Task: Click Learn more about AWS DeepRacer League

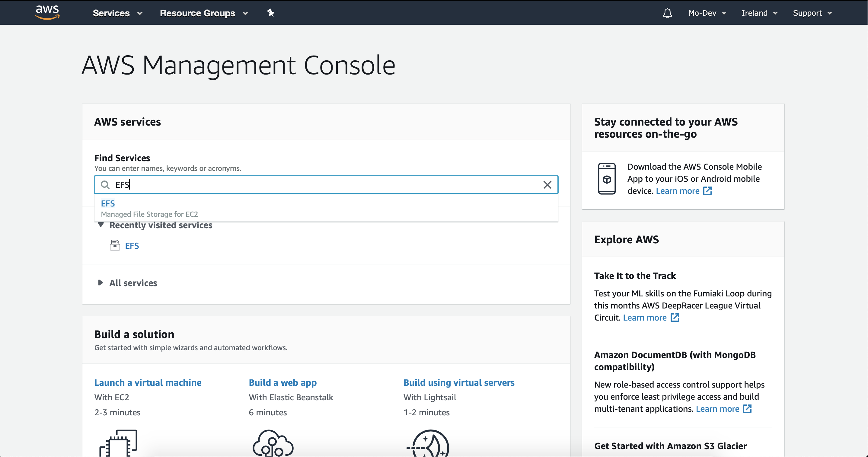Action: point(643,318)
